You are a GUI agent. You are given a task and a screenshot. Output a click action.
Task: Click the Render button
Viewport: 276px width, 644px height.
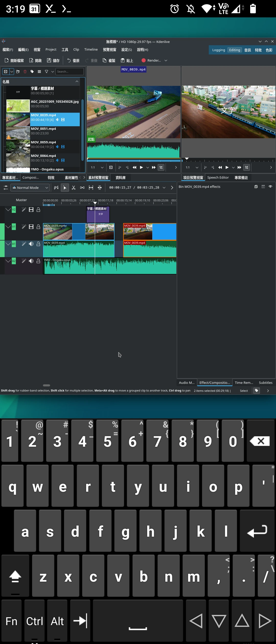point(151,61)
